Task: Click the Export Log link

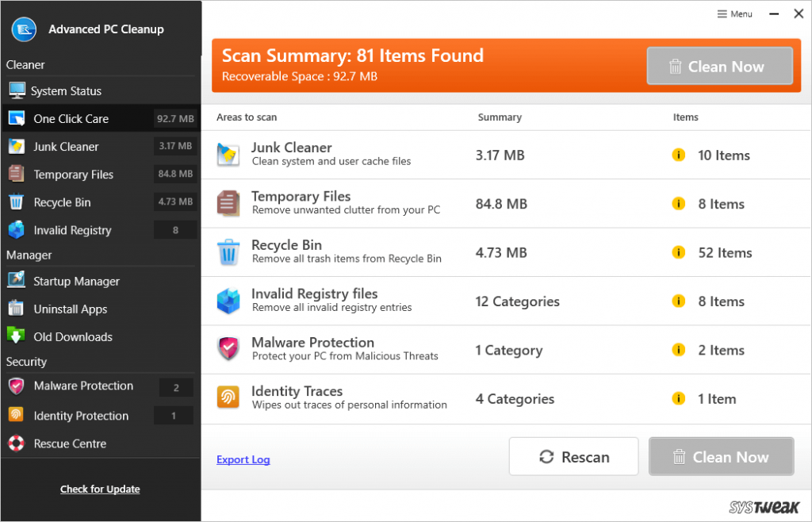Action: (x=243, y=459)
